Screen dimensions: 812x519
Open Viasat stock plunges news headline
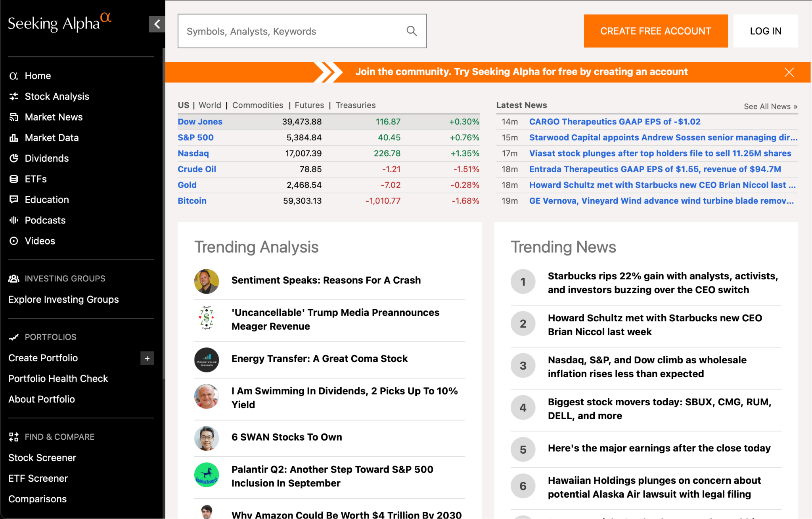[660, 153]
